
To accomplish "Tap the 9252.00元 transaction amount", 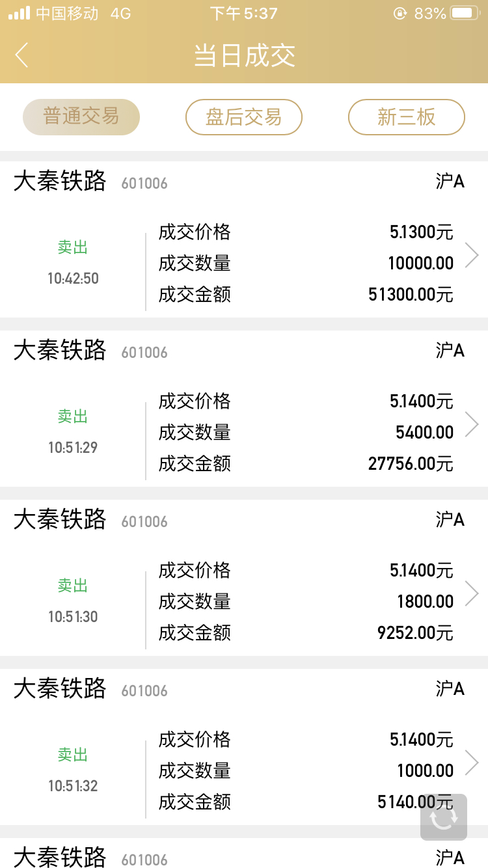I will click(415, 633).
